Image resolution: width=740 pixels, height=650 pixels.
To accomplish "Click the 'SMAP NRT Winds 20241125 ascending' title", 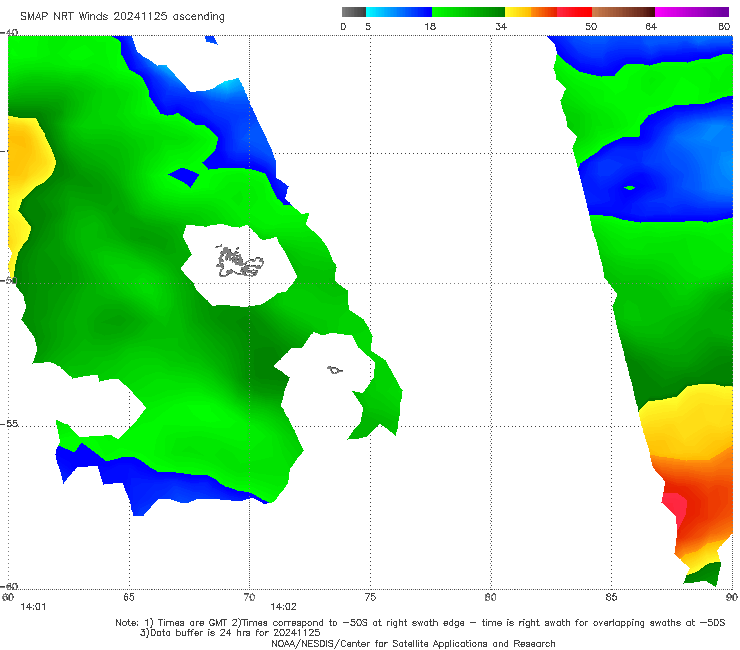I will [122, 16].
